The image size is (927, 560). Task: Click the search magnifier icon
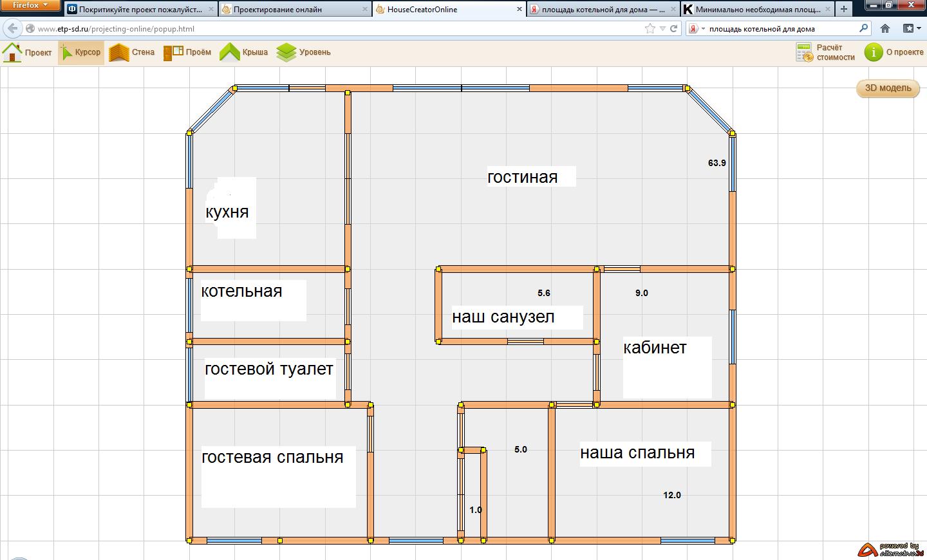863,28
